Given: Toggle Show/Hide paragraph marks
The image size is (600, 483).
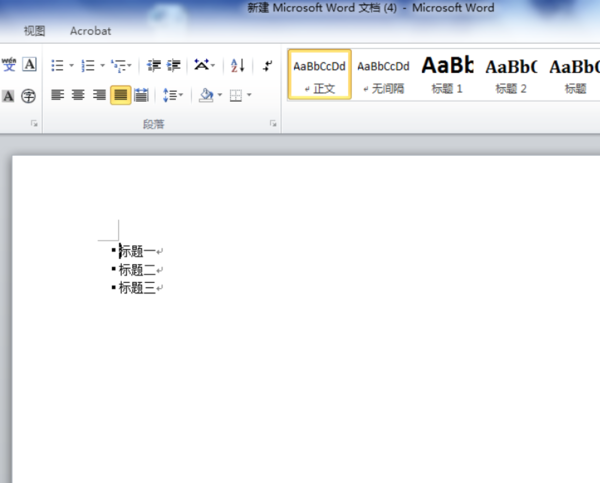Looking at the screenshot, I should pyautogui.click(x=267, y=65).
